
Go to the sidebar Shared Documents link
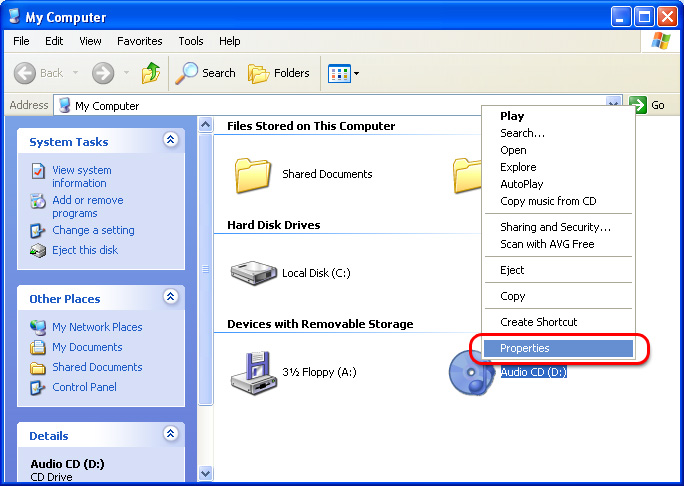[97, 367]
